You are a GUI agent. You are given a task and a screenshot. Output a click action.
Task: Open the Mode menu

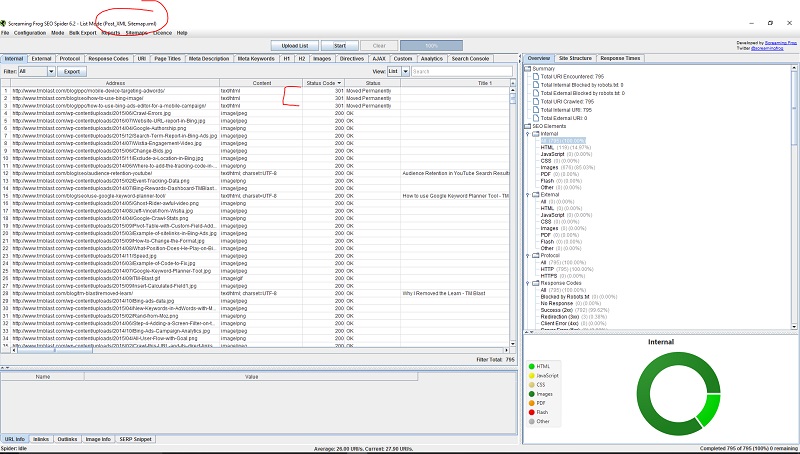click(x=58, y=33)
